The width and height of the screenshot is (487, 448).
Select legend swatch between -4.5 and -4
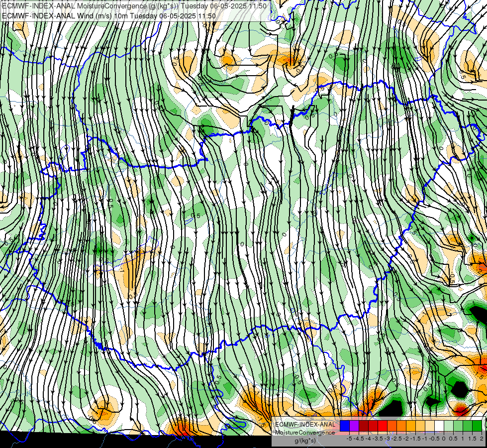pyautogui.click(x=364, y=426)
